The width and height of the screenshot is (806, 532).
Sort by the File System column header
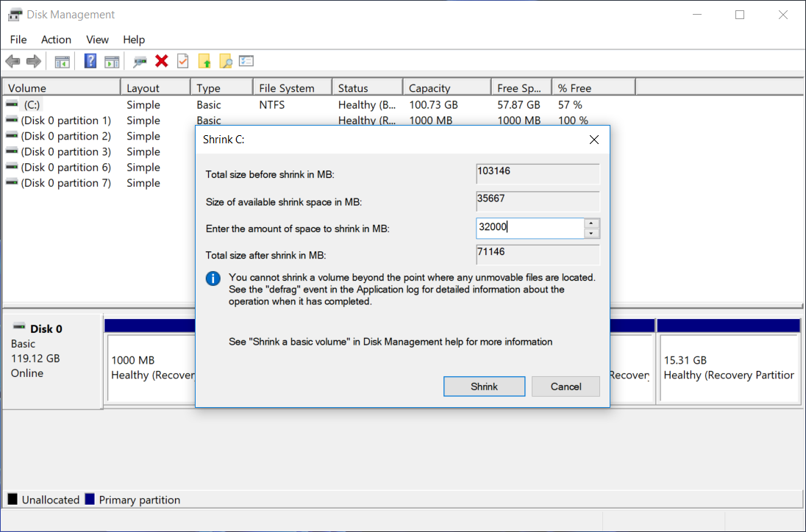[293, 88]
